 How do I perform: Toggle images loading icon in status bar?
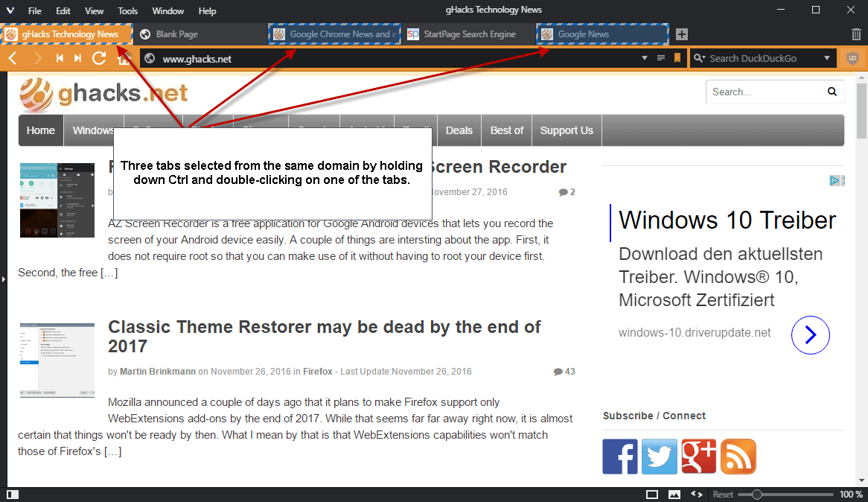(674, 495)
